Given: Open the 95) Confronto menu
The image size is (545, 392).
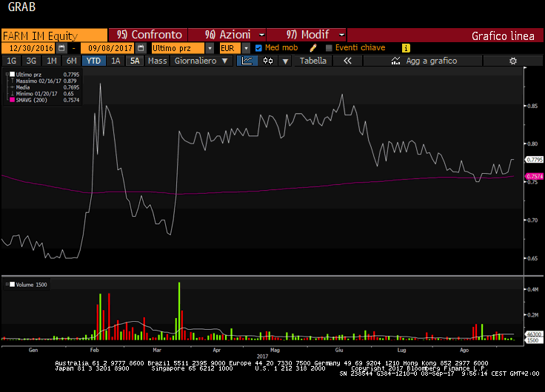Looking at the screenshot, I should click(x=147, y=35).
